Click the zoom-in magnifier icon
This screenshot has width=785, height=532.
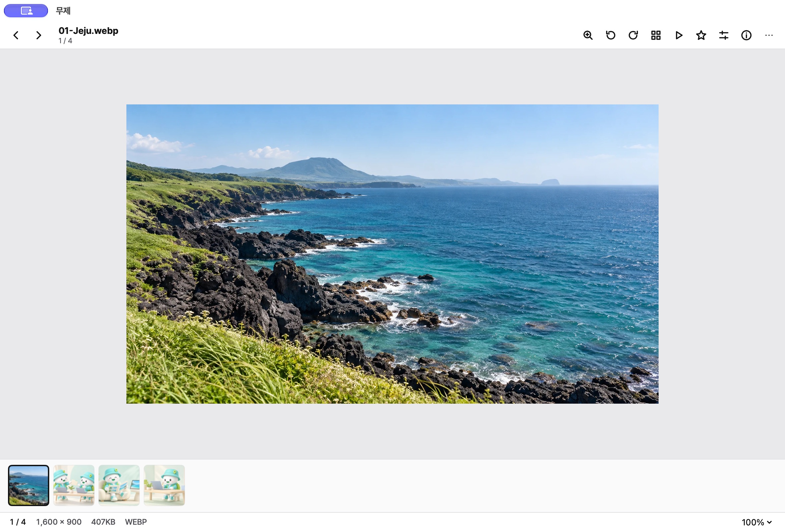(x=588, y=35)
